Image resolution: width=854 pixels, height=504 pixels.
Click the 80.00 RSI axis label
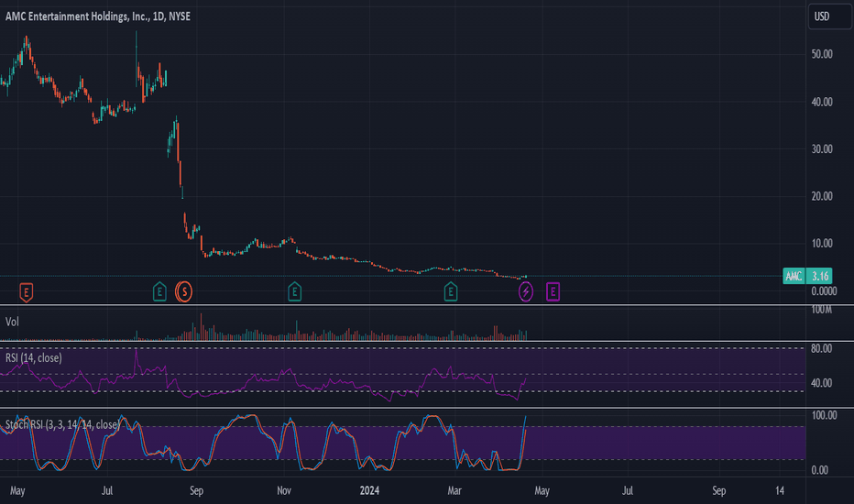821,348
